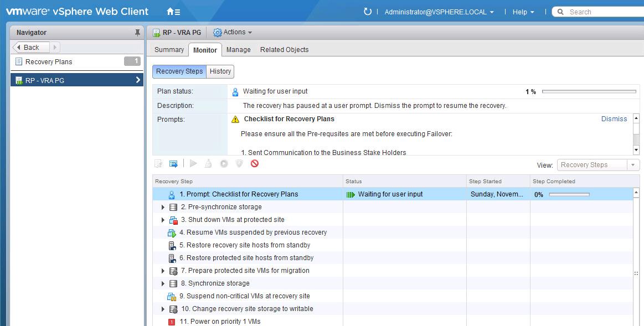
Task: Switch to the Summary tab
Action: (169, 50)
